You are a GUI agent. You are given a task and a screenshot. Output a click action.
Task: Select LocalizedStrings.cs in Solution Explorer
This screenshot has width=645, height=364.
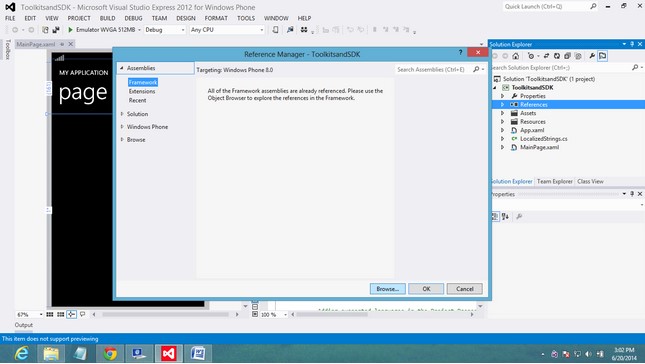tap(543, 139)
